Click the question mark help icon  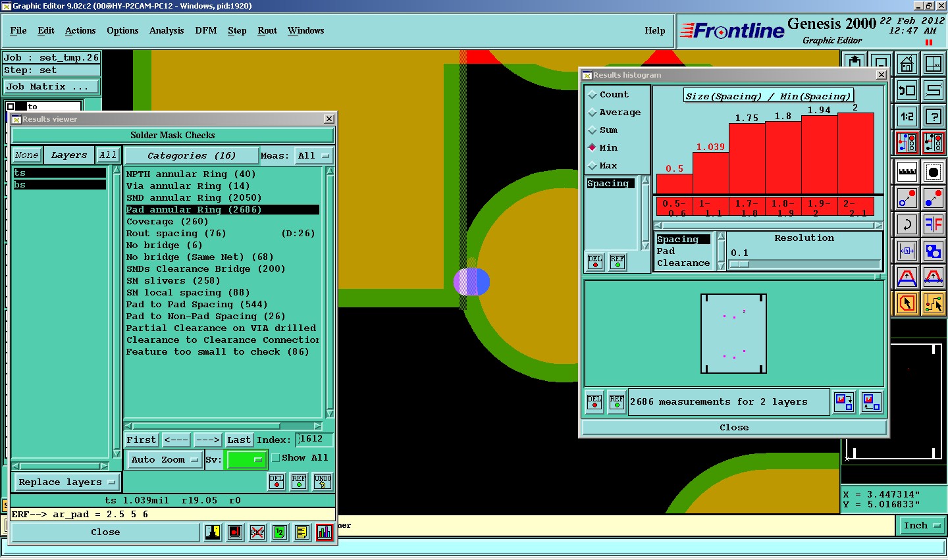[934, 116]
